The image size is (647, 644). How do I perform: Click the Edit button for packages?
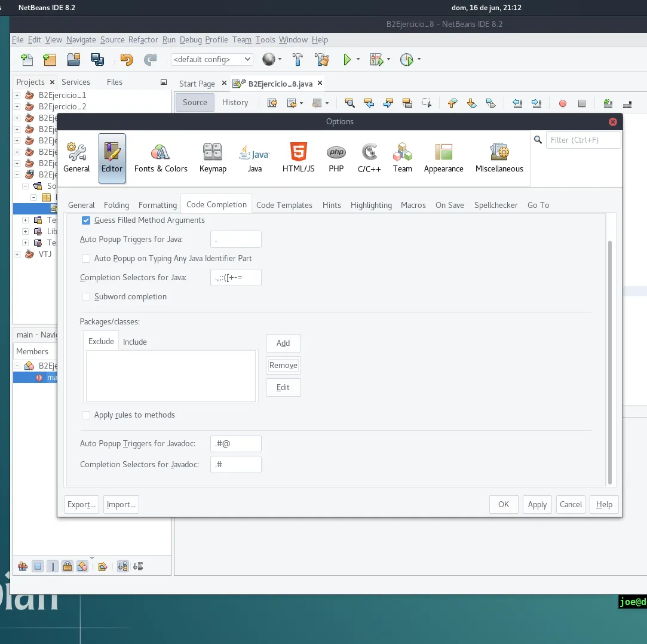click(283, 388)
